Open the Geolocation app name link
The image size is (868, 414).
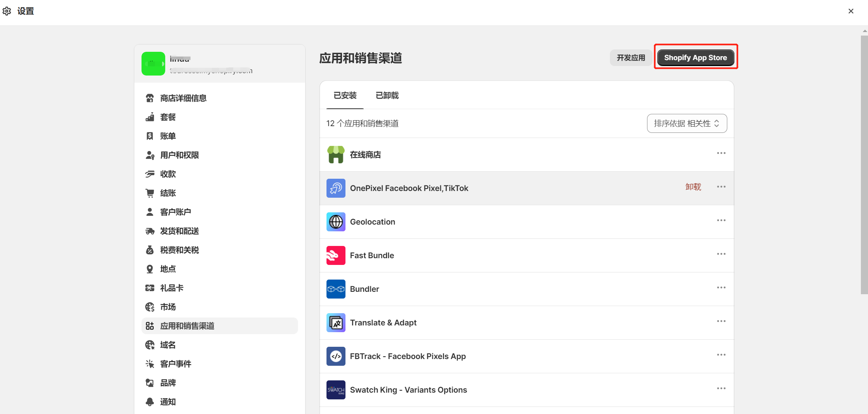(x=372, y=222)
